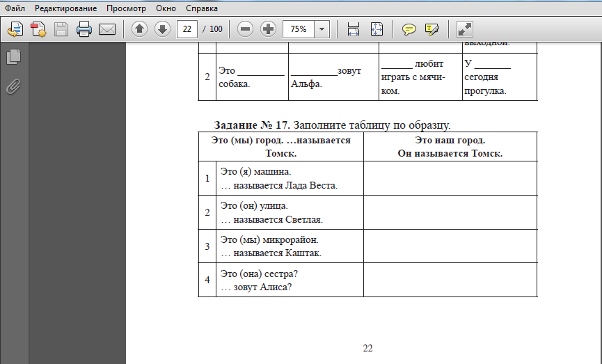
Task: Click the zoom percentage field 75%
Action: (x=299, y=29)
